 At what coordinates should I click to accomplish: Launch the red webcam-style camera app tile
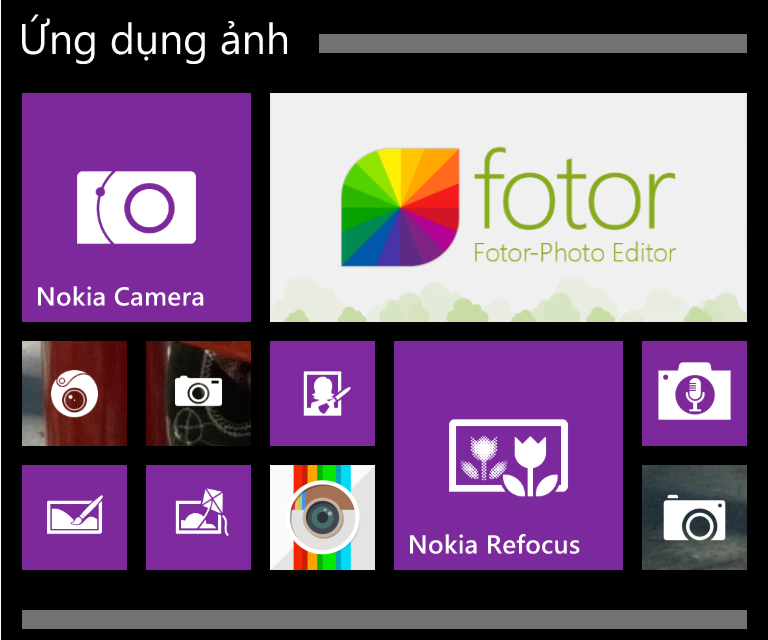coord(74,393)
